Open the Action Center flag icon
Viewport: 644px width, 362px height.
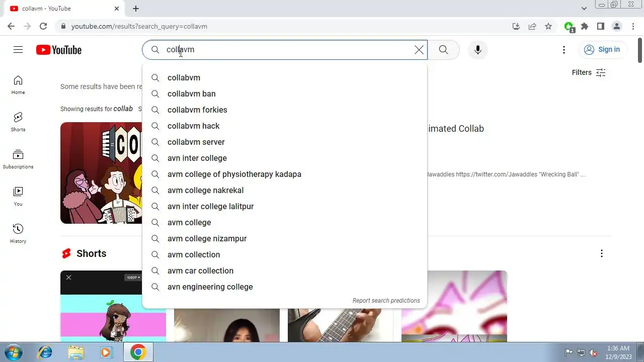click(x=569, y=352)
